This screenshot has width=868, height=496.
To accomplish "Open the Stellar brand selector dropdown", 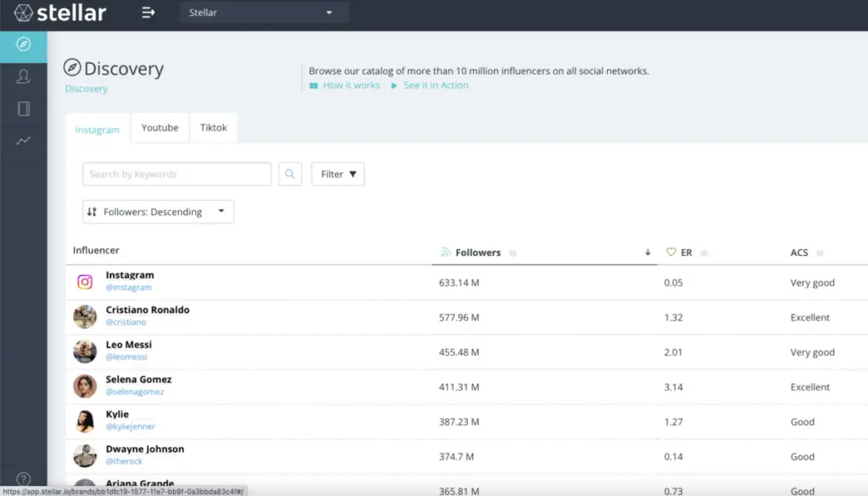I will click(264, 13).
